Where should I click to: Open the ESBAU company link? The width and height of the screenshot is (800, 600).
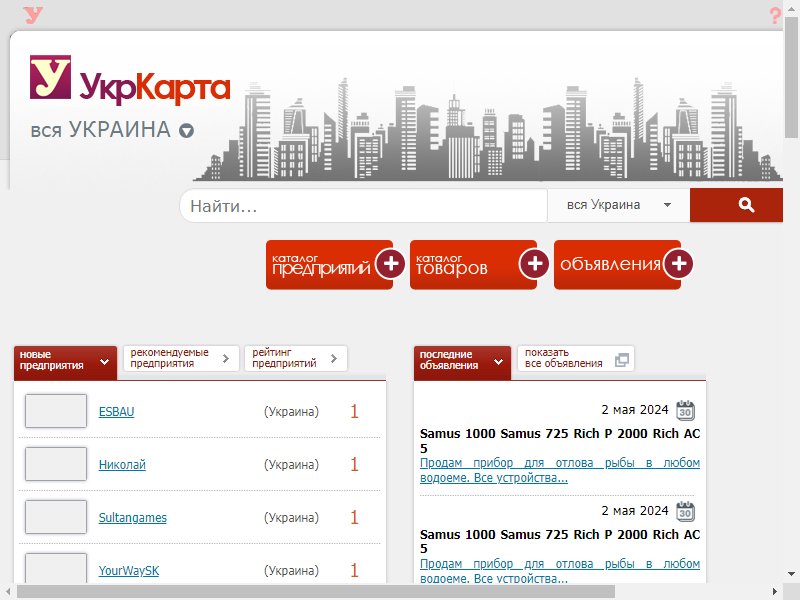116,412
